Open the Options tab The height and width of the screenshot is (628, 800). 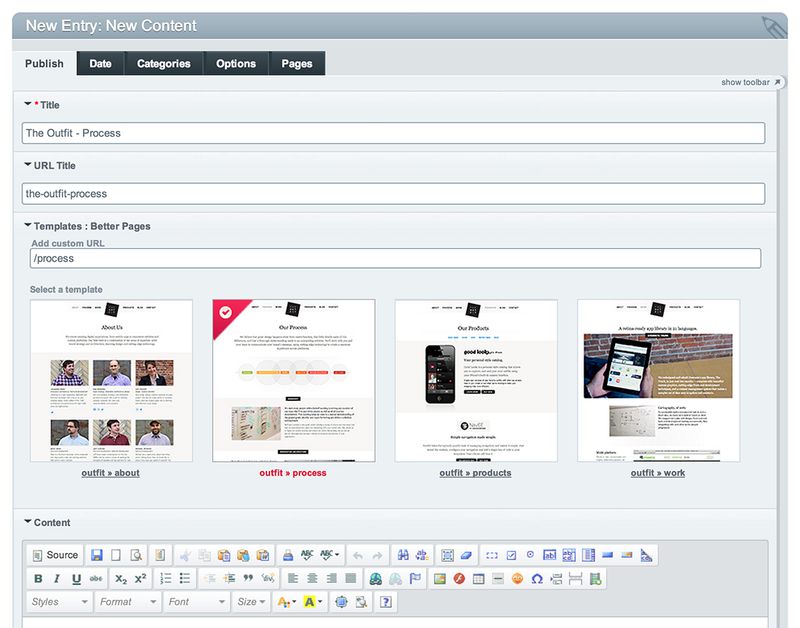pyautogui.click(x=236, y=64)
